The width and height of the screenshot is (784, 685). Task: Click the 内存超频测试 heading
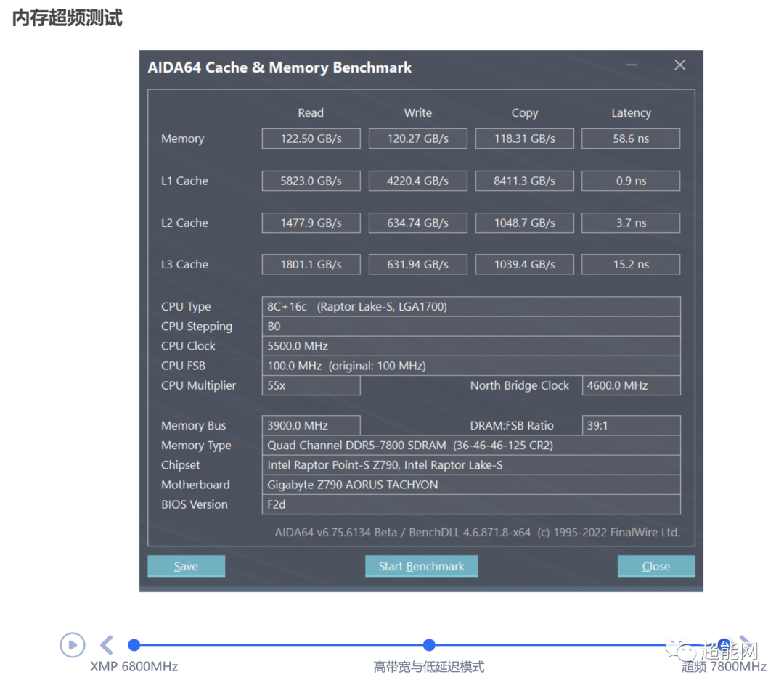point(67,18)
